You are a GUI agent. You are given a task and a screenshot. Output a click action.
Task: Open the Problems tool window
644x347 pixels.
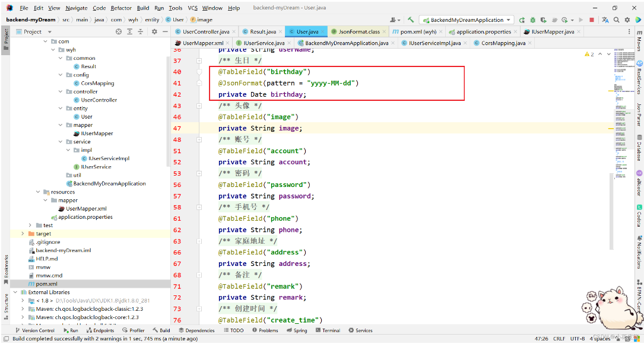(265, 330)
